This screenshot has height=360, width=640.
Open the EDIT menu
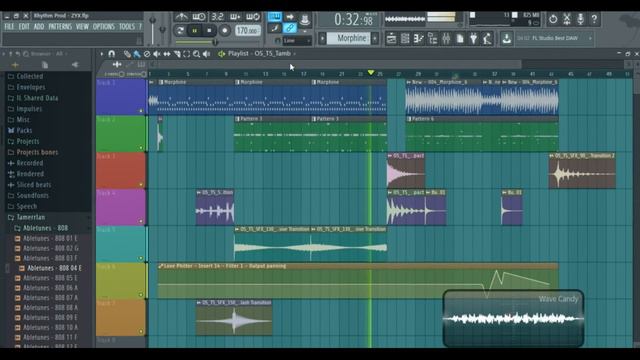[x=24, y=27]
